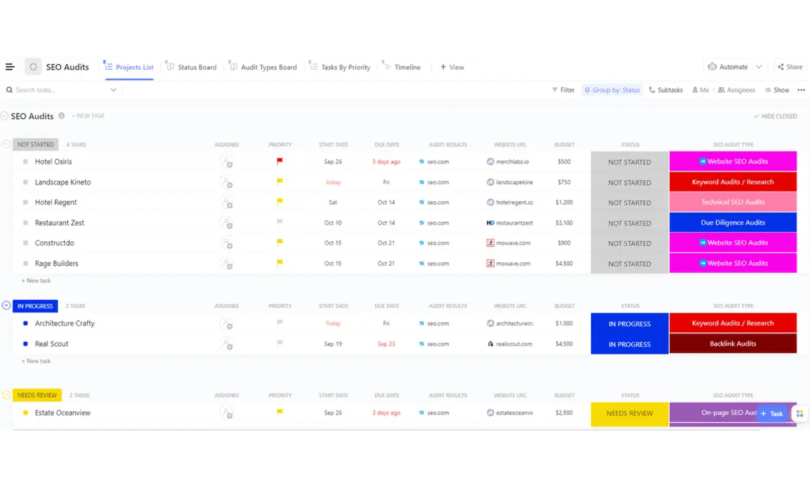Click Backlink Audits colored label for Real Scout
Viewport: 810px width, 498px height.
(x=732, y=344)
